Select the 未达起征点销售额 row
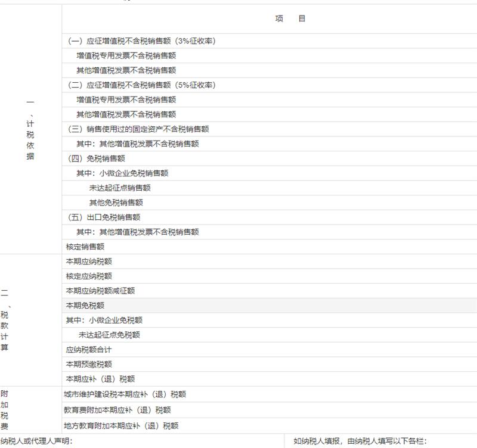 pyautogui.click(x=120, y=188)
